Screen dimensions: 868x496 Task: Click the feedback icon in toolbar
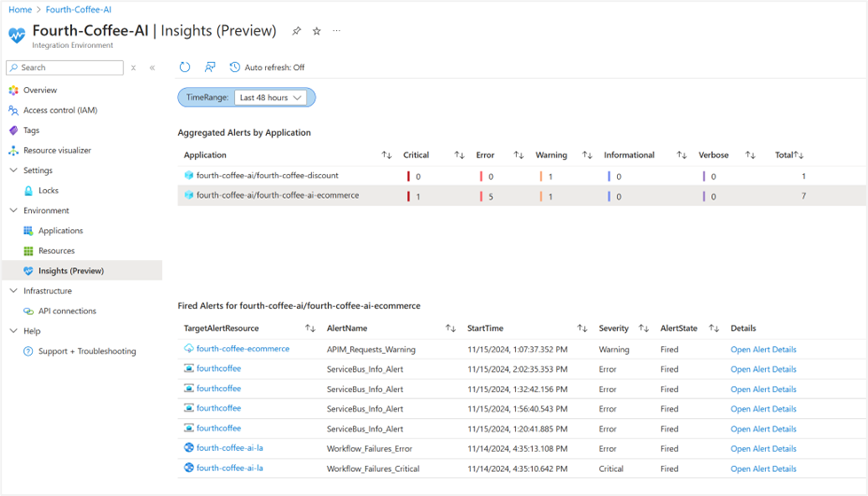pyautogui.click(x=210, y=67)
